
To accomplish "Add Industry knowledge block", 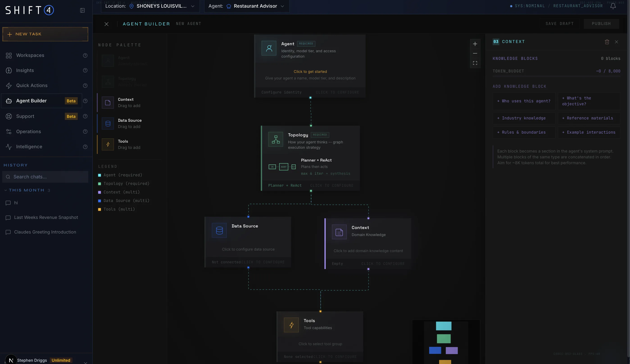I will tap(524, 118).
